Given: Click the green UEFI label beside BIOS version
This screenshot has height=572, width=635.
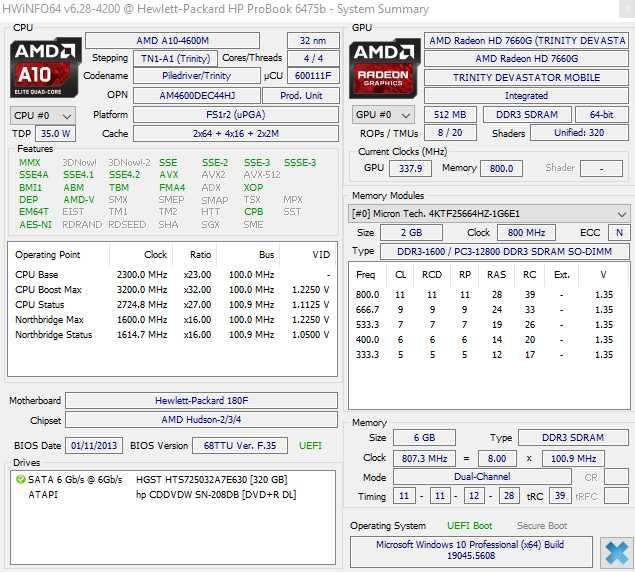Looking at the screenshot, I should tap(311, 446).
